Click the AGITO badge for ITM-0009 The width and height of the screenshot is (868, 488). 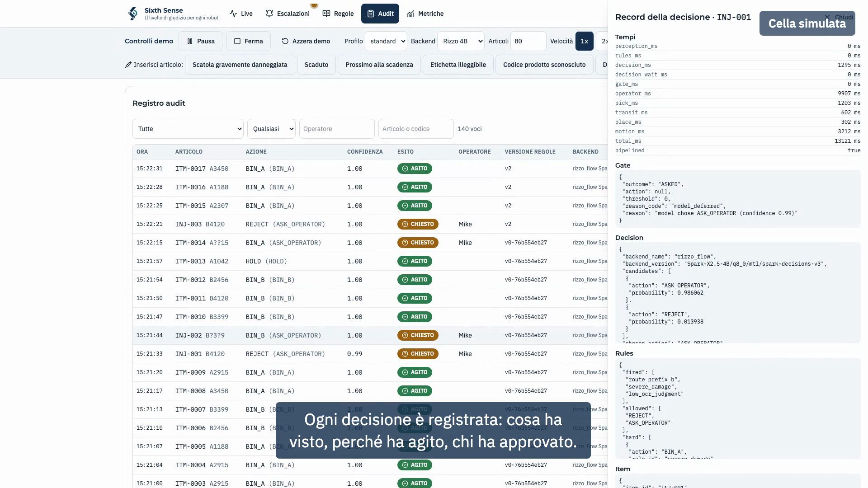point(415,372)
